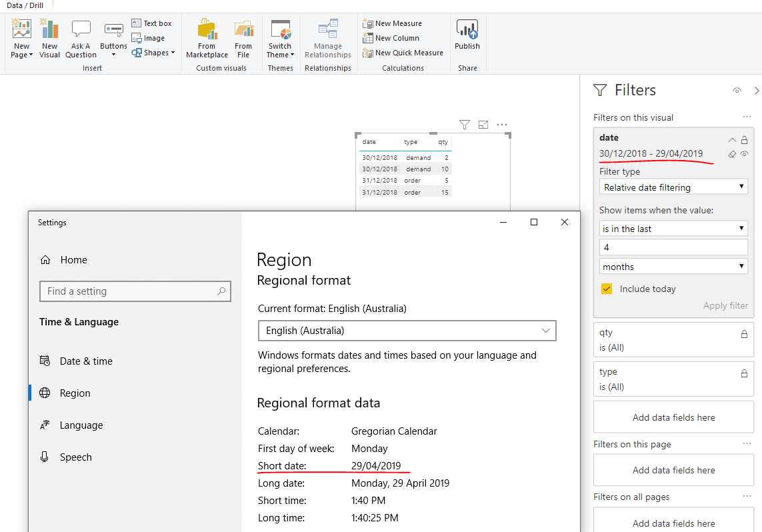Click the search magnifier icon in Settings
The height and width of the screenshot is (532, 762).
(x=221, y=291)
